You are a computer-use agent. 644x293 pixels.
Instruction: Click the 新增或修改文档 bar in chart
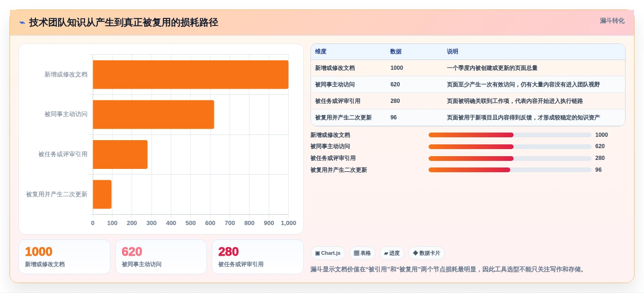[190, 75]
